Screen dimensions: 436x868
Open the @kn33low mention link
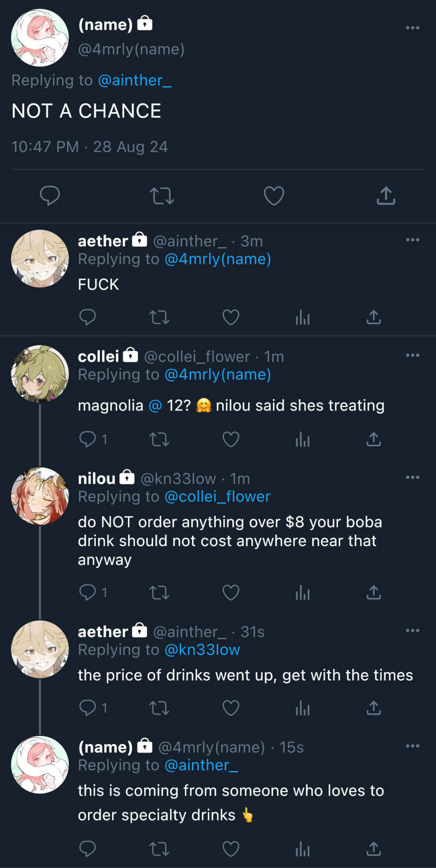pos(202,650)
